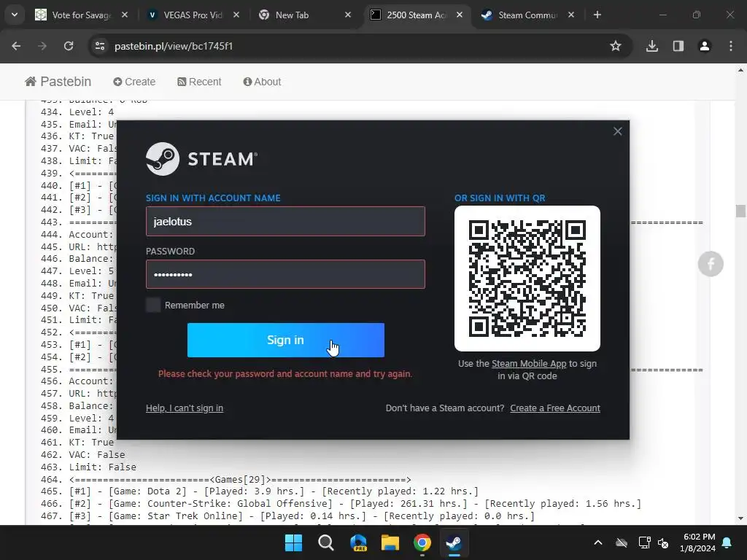The width and height of the screenshot is (747, 560).
Task: Open File Explorer from taskbar
Action: (390, 542)
